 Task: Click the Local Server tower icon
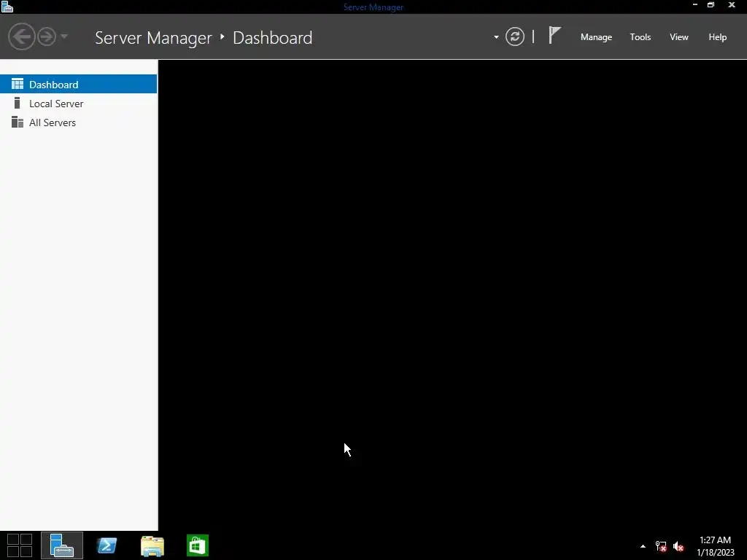coord(18,103)
